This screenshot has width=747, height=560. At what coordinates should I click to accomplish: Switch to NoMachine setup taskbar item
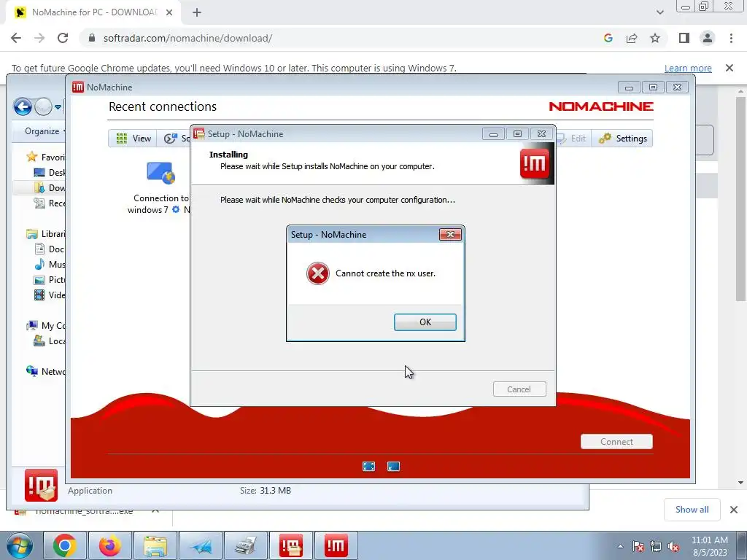[291, 545]
